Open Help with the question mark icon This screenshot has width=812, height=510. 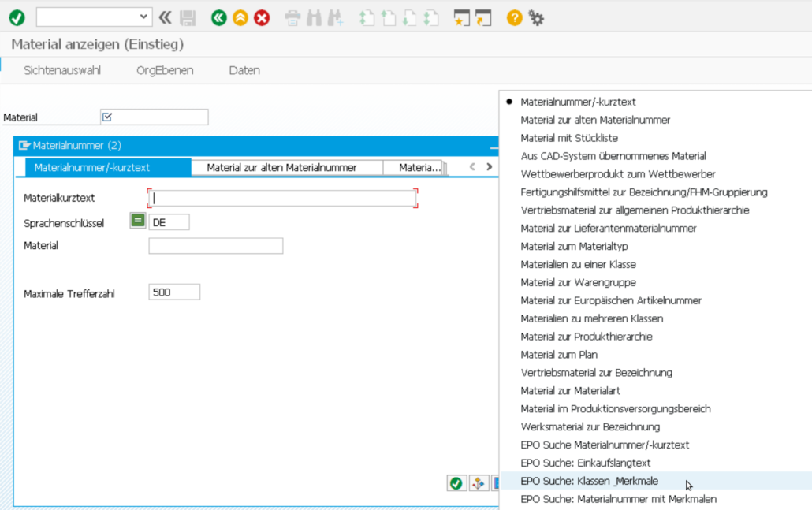514,18
